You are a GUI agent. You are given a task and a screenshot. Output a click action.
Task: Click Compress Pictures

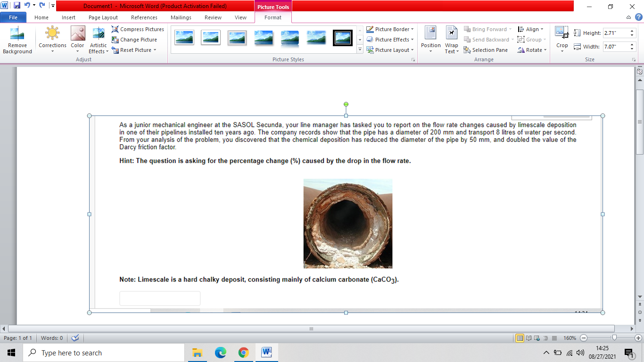tap(138, 29)
